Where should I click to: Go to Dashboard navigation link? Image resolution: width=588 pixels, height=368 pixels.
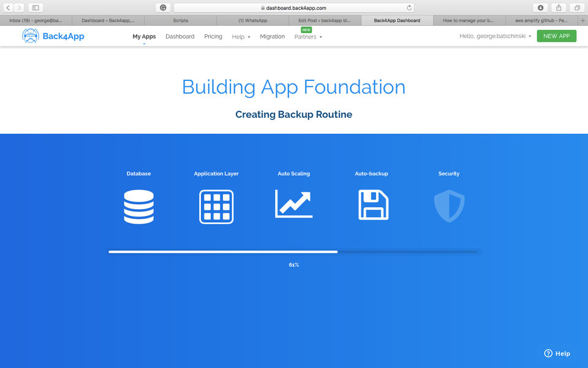pos(180,36)
